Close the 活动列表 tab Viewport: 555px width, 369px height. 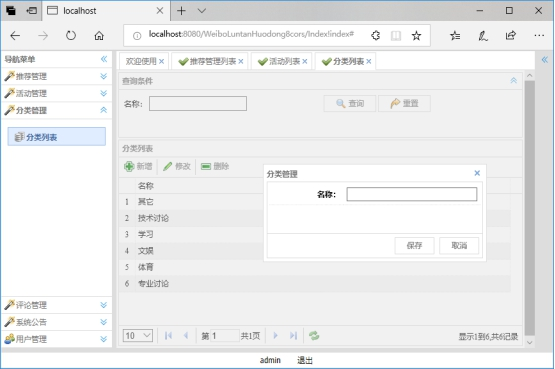305,61
